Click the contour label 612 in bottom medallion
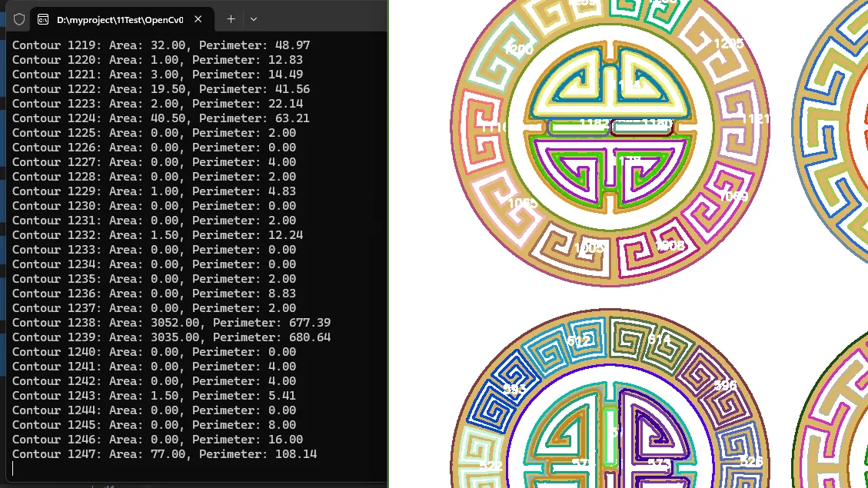868x488 pixels. [x=579, y=341]
